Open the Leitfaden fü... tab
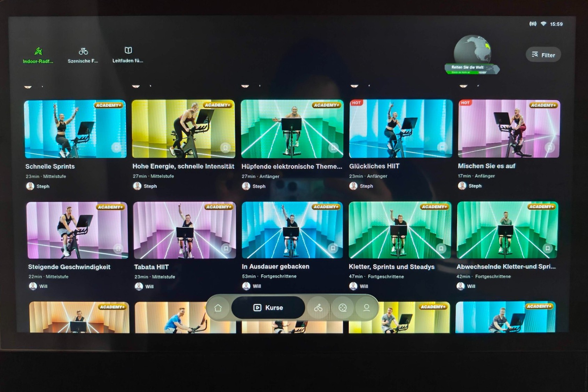The width and height of the screenshot is (588, 392). [128, 55]
